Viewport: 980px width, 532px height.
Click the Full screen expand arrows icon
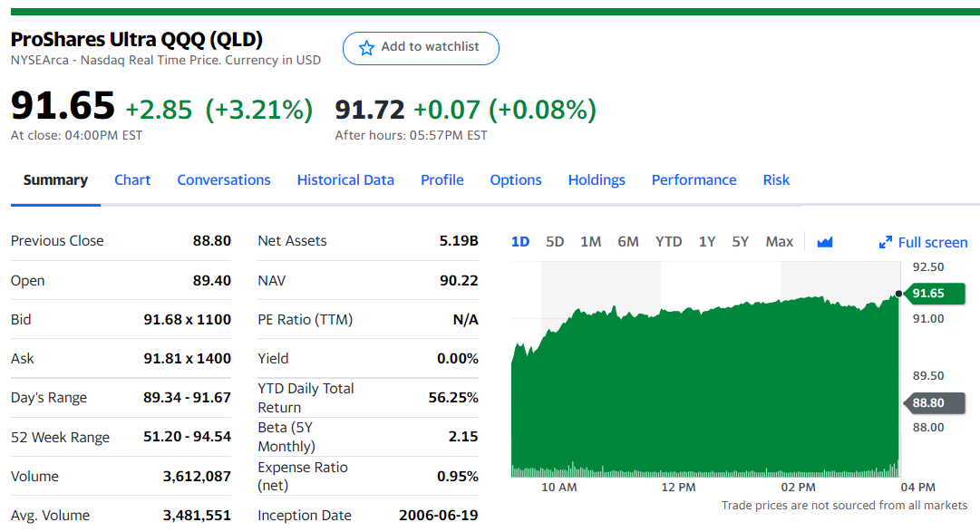click(x=885, y=243)
